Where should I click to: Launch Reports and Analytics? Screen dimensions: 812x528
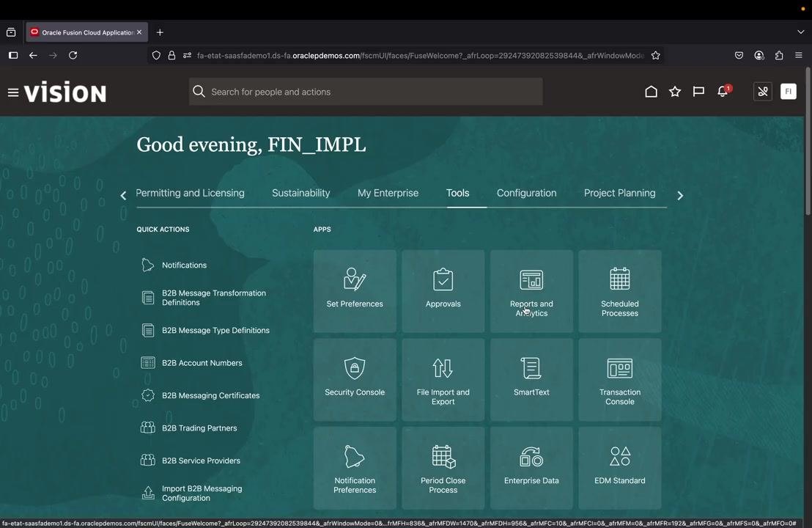click(x=531, y=291)
